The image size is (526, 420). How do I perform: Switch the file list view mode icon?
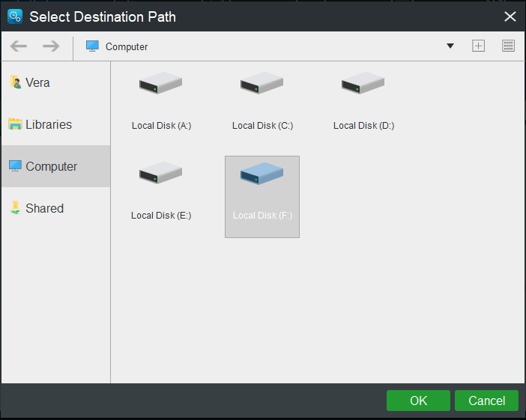point(509,46)
